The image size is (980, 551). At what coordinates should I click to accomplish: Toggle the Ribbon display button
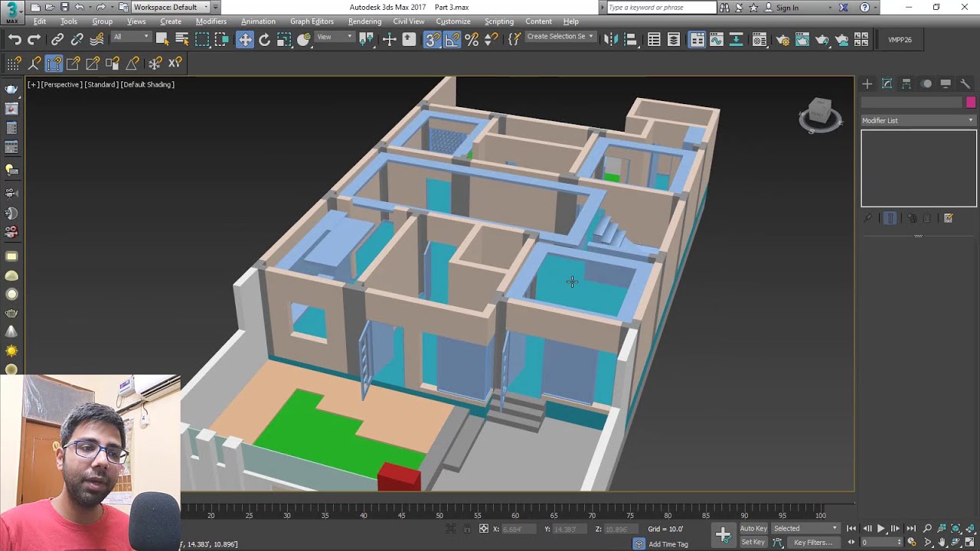tap(697, 40)
